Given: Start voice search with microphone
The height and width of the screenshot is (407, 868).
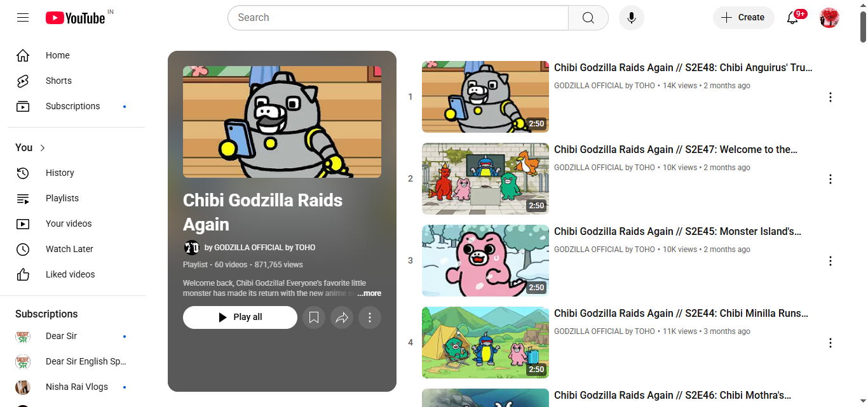Looking at the screenshot, I should 632,18.
